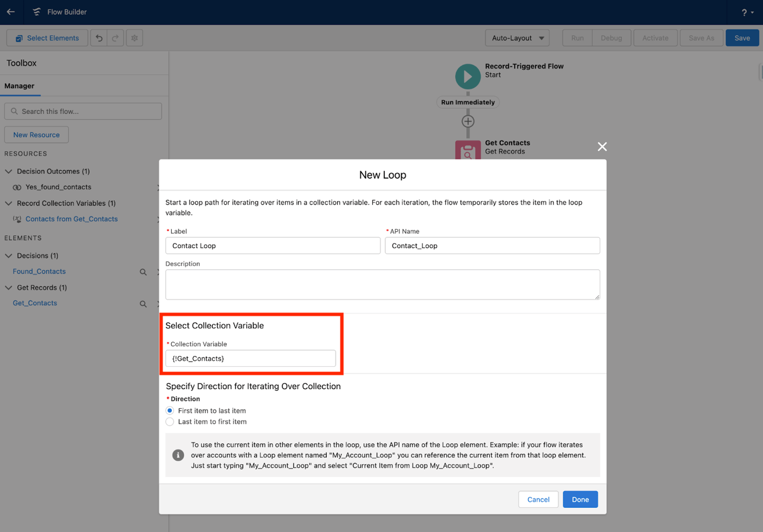Click the back arrow in the header
The image size is (763, 532).
pyautogui.click(x=11, y=11)
